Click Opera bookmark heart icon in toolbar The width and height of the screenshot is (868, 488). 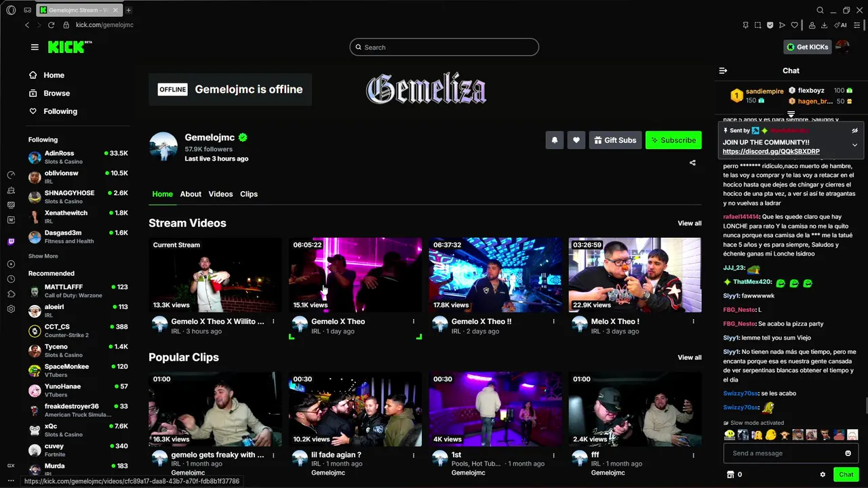(x=794, y=25)
